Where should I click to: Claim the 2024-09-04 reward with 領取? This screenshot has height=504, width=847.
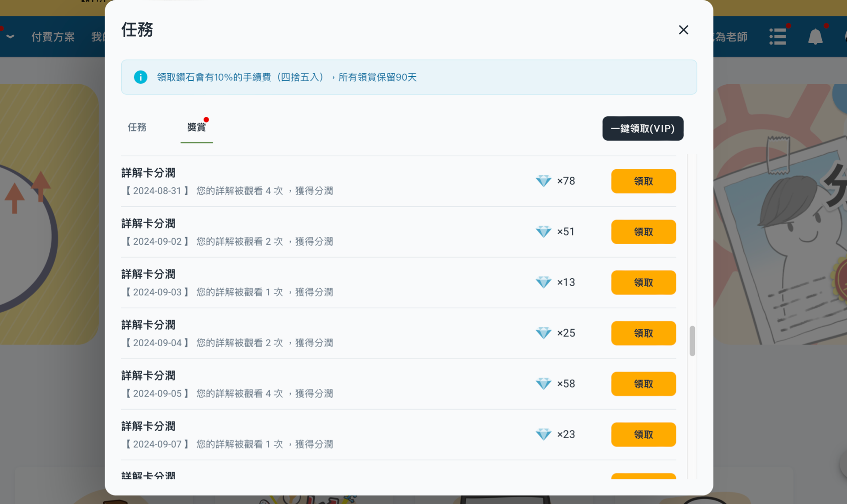[x=643, y=333]
